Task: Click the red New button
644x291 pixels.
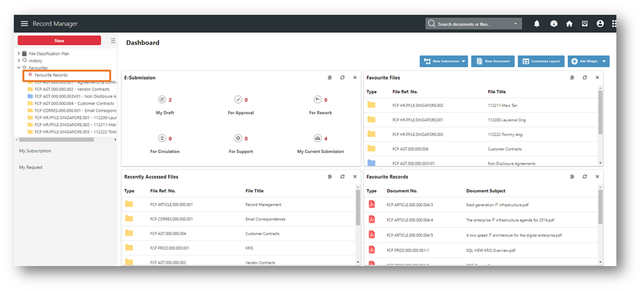Action: pos(59,41)
